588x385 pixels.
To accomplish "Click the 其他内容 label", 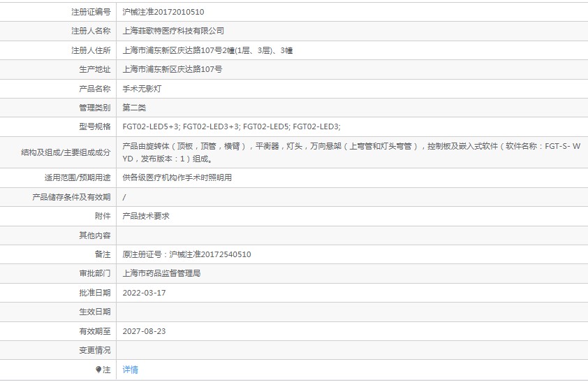I will pyautogui.click(x=95, y=235).
